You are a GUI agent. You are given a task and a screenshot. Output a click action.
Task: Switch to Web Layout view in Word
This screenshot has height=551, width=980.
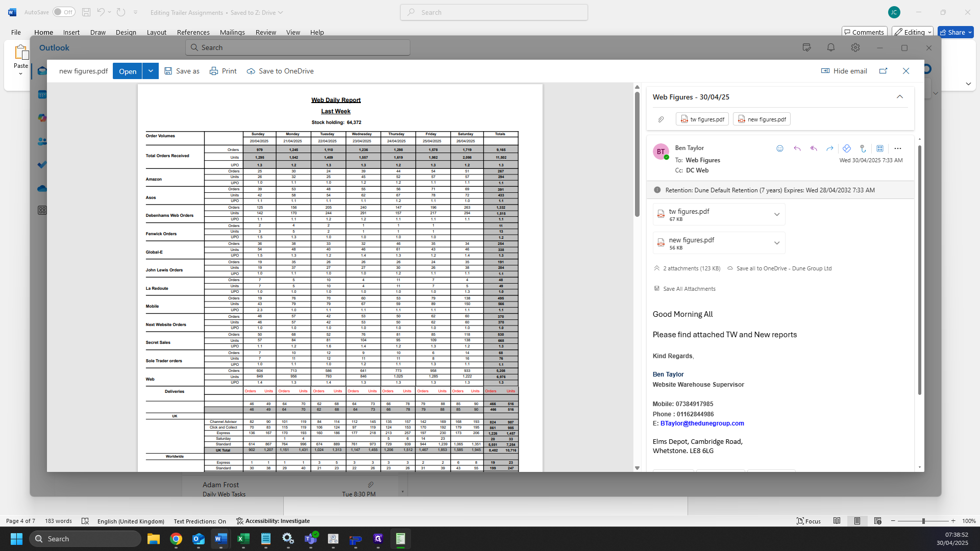[878, 521]
